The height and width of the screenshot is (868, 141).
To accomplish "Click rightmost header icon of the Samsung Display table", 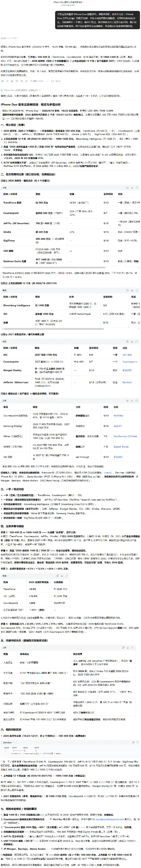I will pyautogui.click(x=137, y=400).
